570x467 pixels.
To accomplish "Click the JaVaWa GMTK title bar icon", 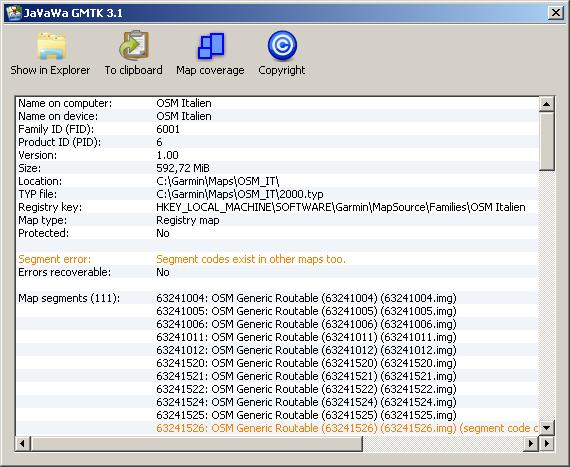I will point(14,13).
